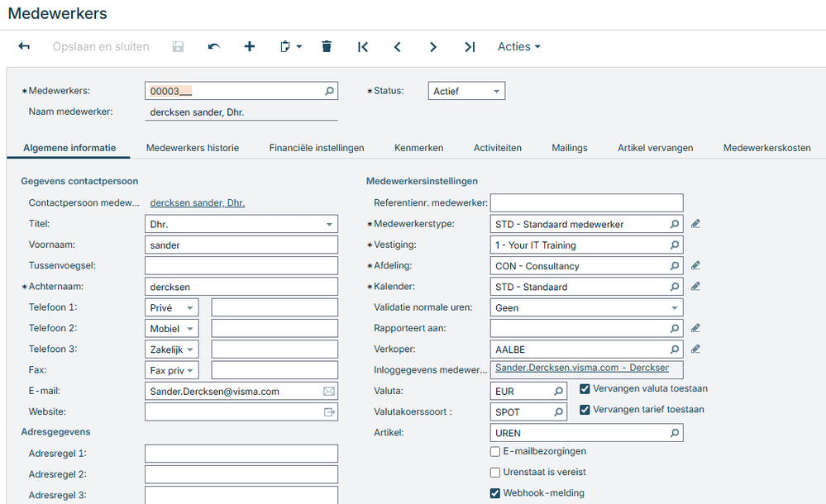
Task: Go to next record arrow
Action: [433, 47]
